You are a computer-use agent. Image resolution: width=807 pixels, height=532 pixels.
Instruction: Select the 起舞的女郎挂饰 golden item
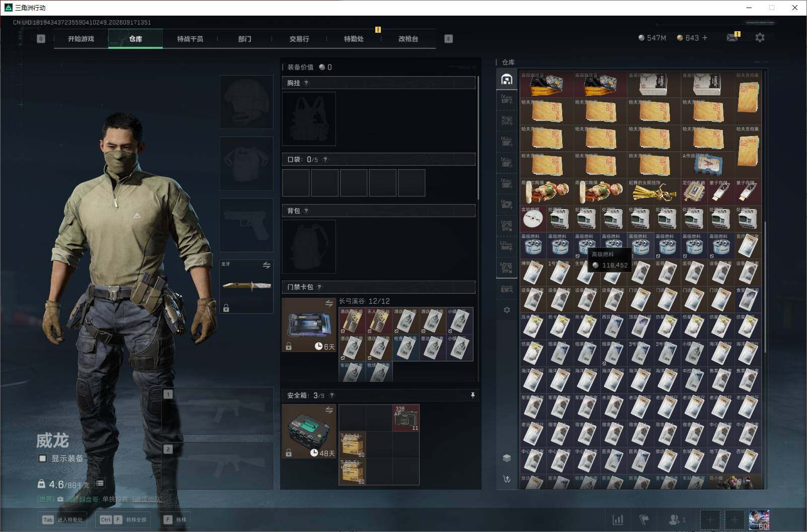(653, 192)
